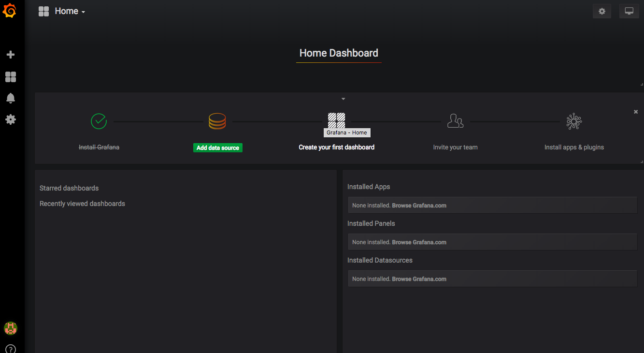Click the Home Dashboard title text
Image resolution: width=644 pixels, height=353 pixels.
click(x=339, y=53)
